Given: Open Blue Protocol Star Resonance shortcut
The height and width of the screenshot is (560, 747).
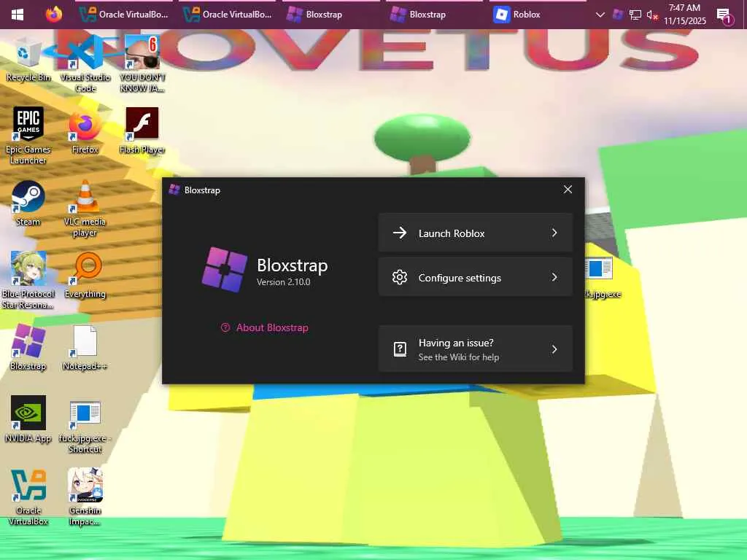Looking at the screenshot, I should pyautogui.click(x=28, y=281).
